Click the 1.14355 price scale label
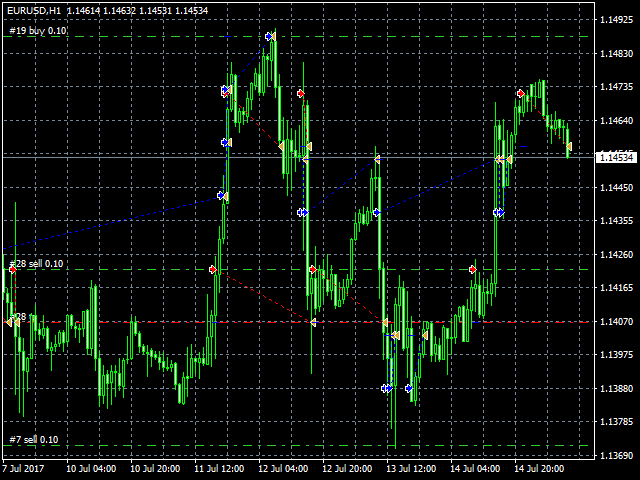The width and height of the screenshot is (640, 480). (616, 220)
